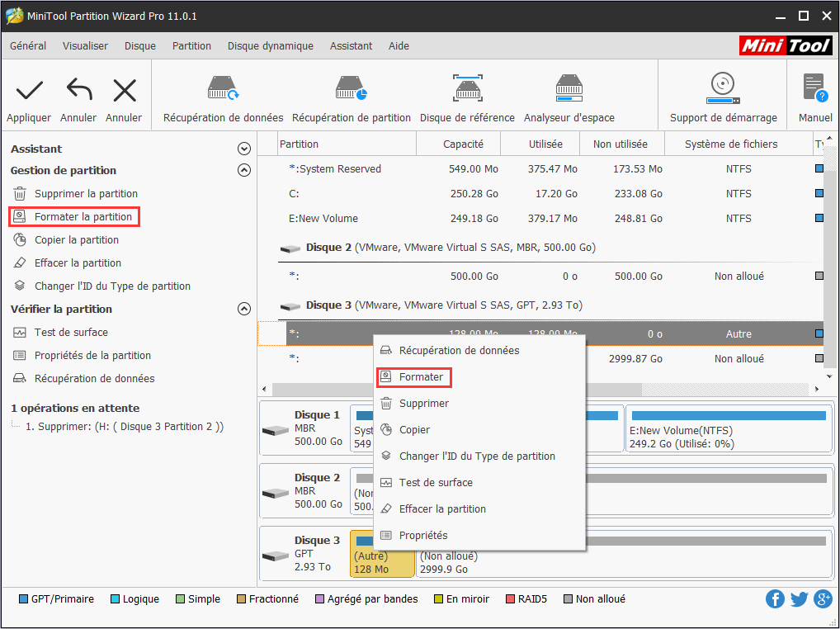Open Récupération de données toolbar tool
840x629 pixels.
click(x=223, y=91)
